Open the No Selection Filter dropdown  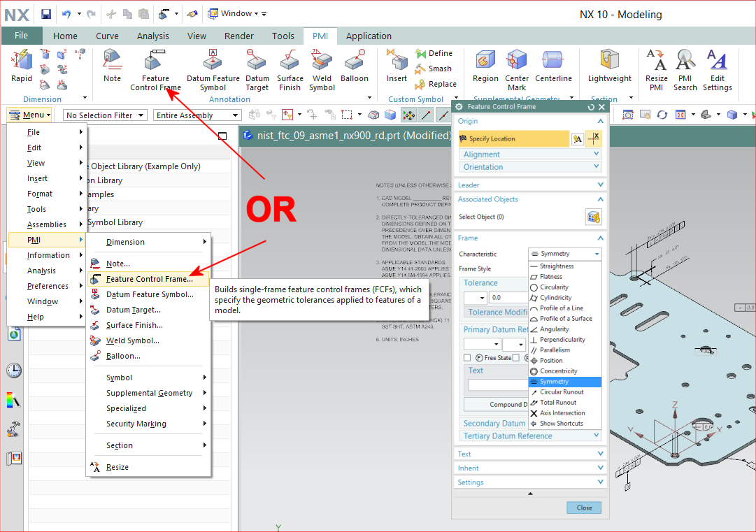pos(105,115)
